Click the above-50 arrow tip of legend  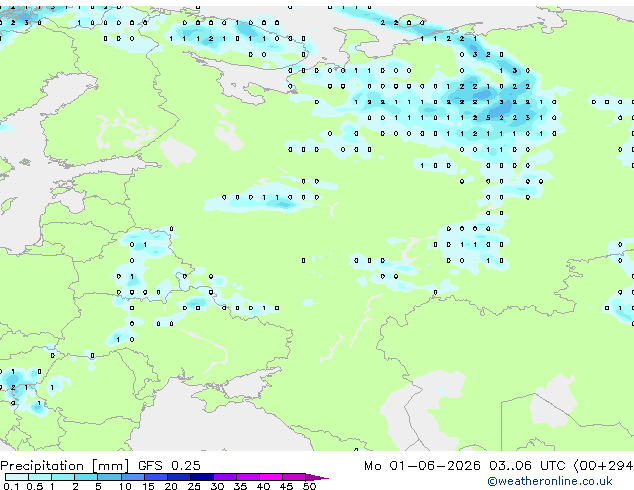(x=317, y=477)
